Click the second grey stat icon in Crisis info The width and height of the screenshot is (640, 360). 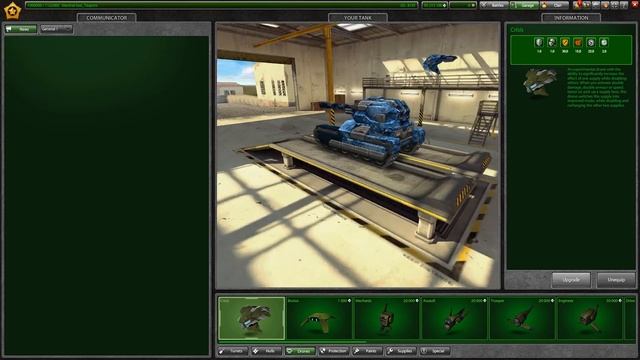tap(552, 42)
